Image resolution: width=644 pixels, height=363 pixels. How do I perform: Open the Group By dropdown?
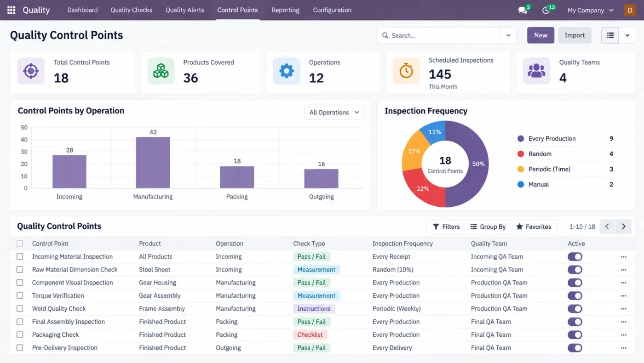tap(488, 227)
